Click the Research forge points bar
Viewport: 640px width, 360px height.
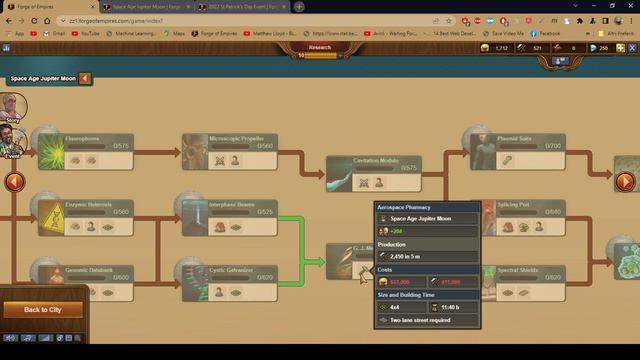[320, 55]
